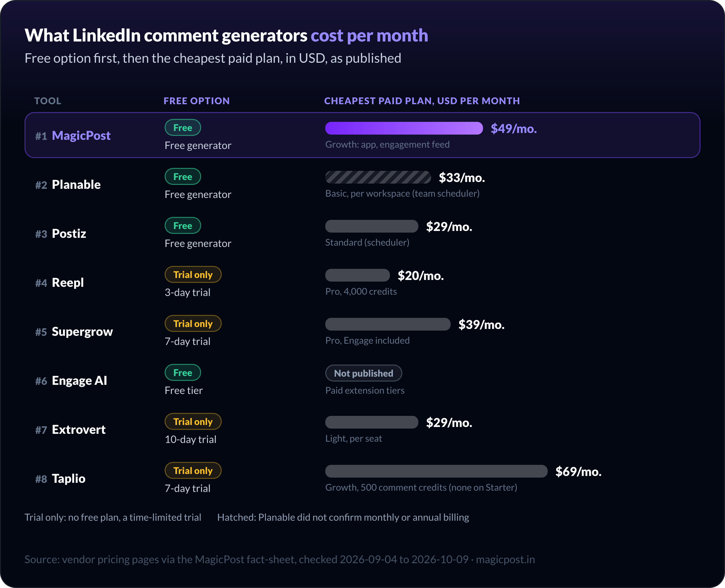Click the $20/mo. price label
The width and height of the screenshot is (725, 588).
coord(421,276)
